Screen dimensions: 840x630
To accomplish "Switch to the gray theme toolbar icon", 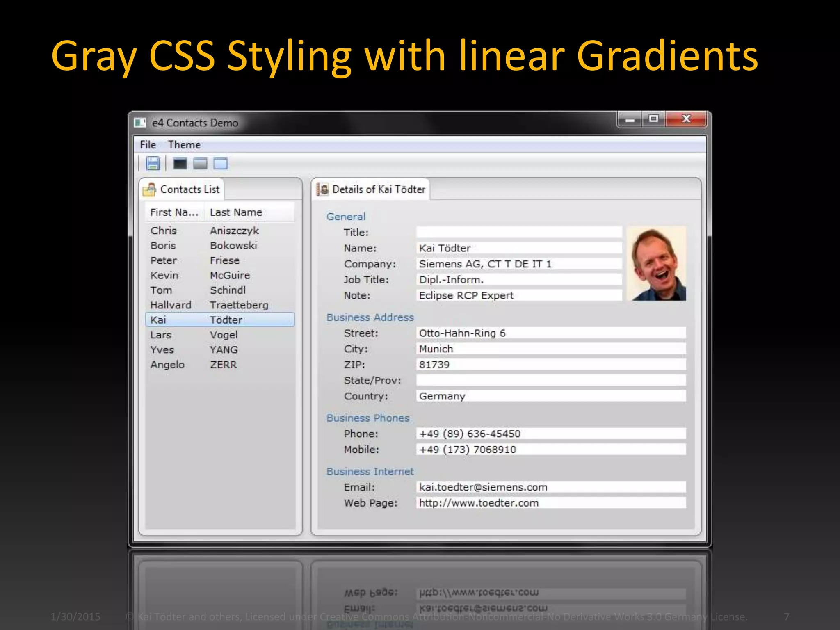I will pos(200,163).
